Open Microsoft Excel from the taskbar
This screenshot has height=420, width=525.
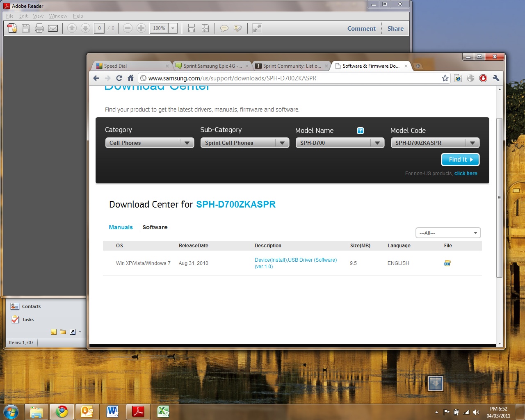pyautogui.click(x=163, y=411)
